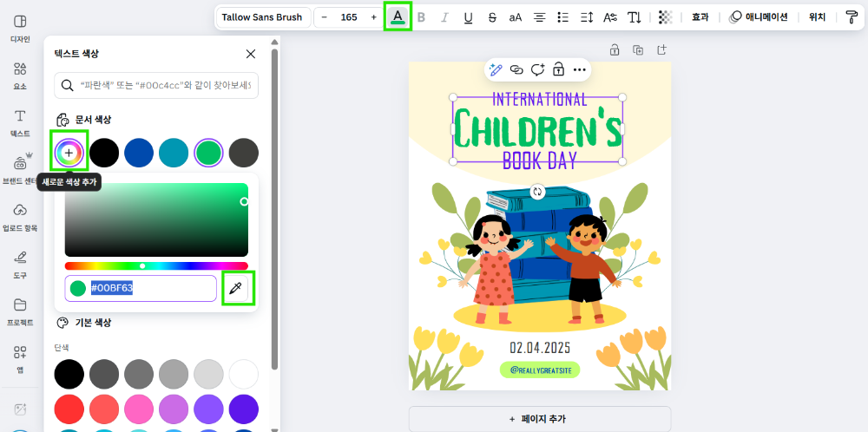
Task: Open more options three-dot menu
Action: (x=580, y=69)
